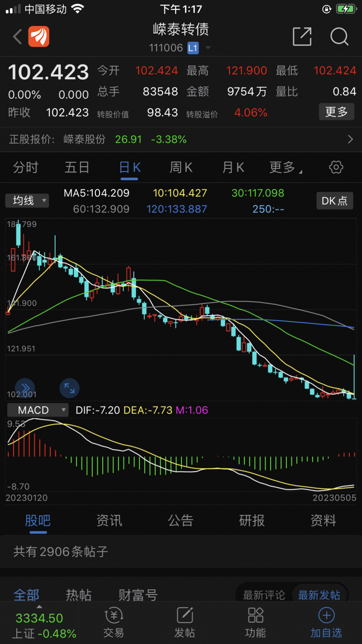Tap the DIF:-7.20 MACD readout

(98, 410)
